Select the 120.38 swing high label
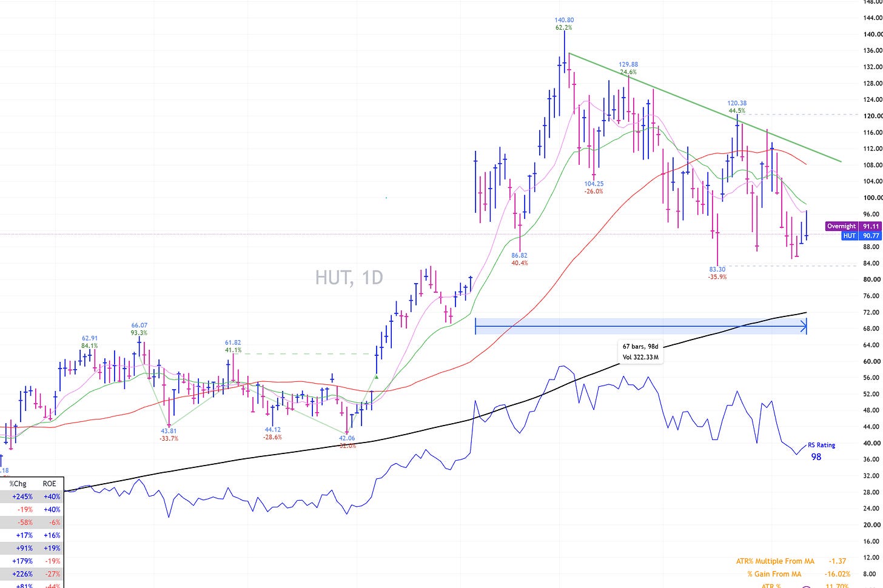The height and width of the screenshot is (588, 883). (737, 104)
